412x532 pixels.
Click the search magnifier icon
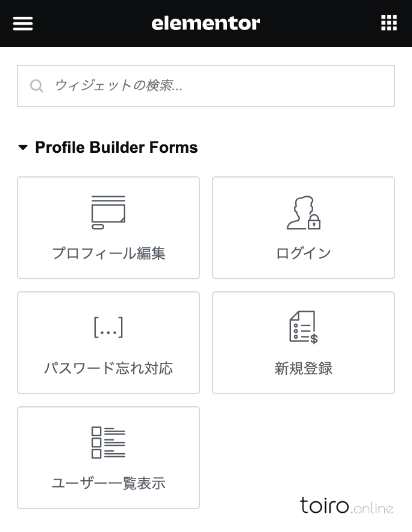[36, 86]
